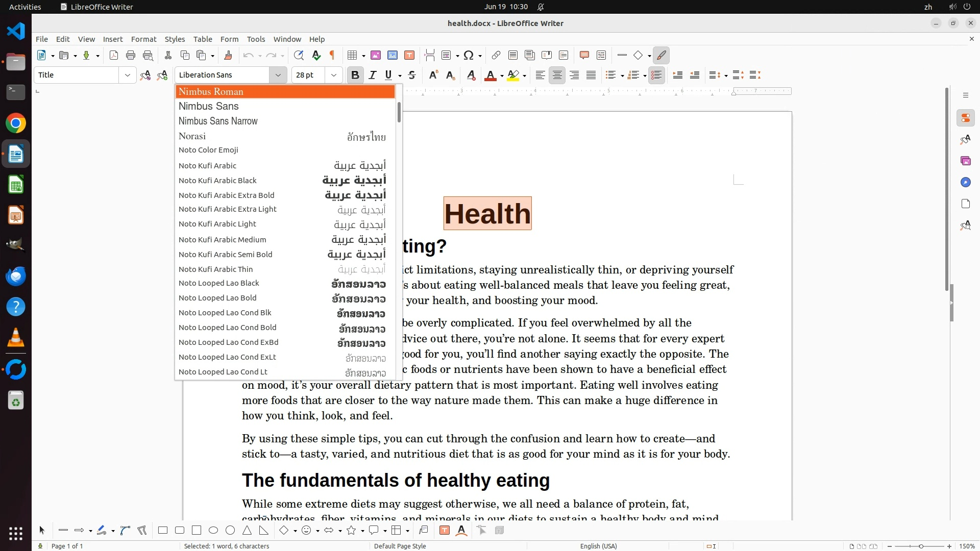Toggle Bold formatting button

click(x=355, y=76)
